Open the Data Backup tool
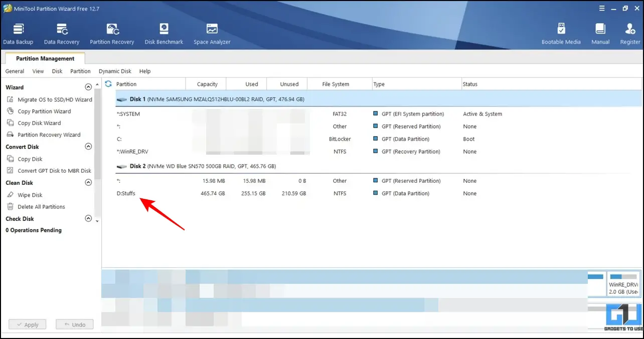This screenshot has width=644, height=339. (x=18, y=34)
